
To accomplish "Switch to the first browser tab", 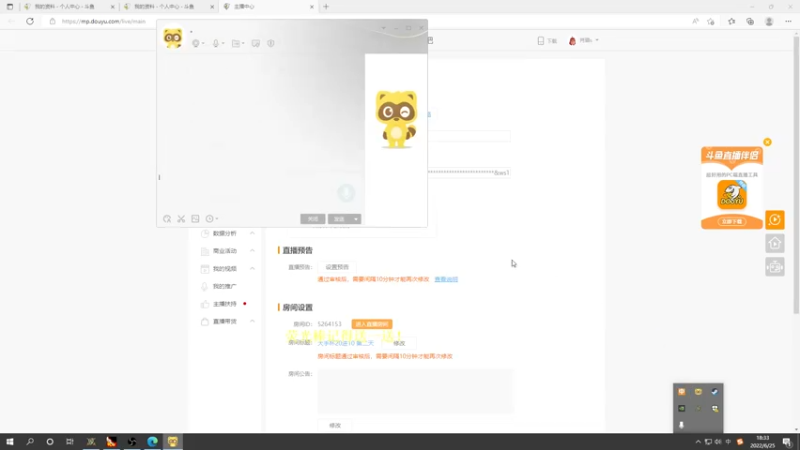I will click(69, 7).
